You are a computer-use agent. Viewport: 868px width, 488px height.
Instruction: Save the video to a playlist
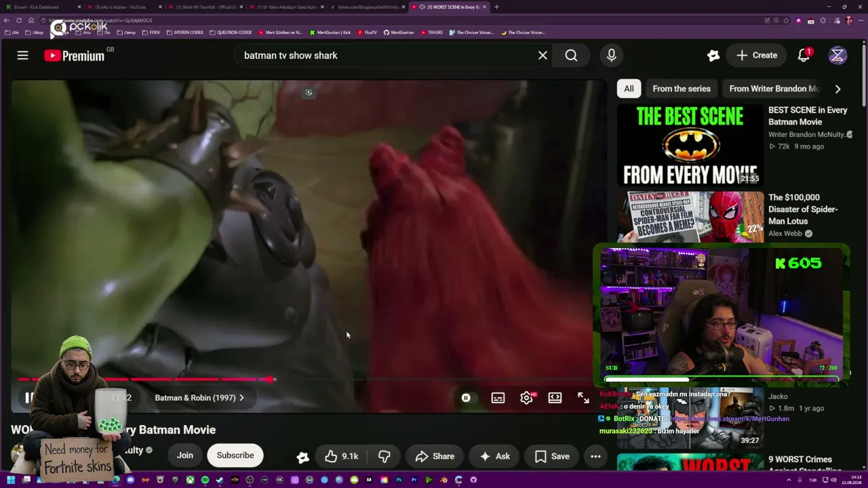552,456
